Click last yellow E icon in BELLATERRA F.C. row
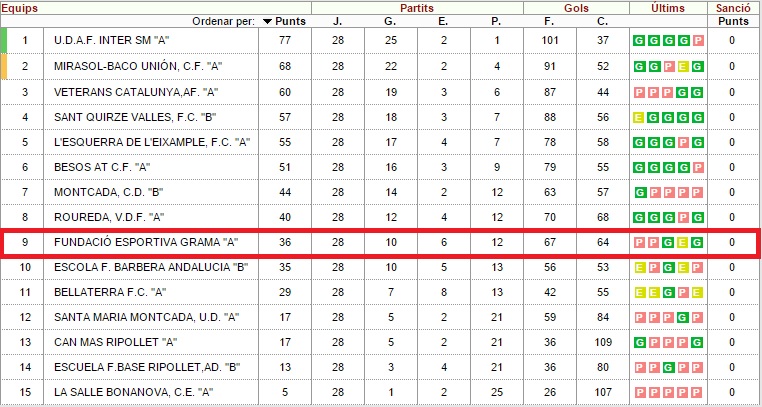762x407 pixels. click(697, 292)
